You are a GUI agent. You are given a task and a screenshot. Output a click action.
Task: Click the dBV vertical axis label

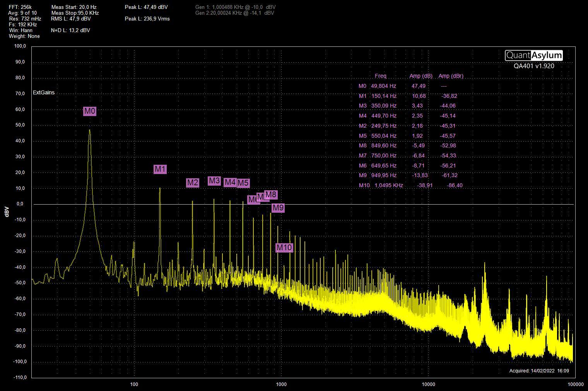[7, 212]
